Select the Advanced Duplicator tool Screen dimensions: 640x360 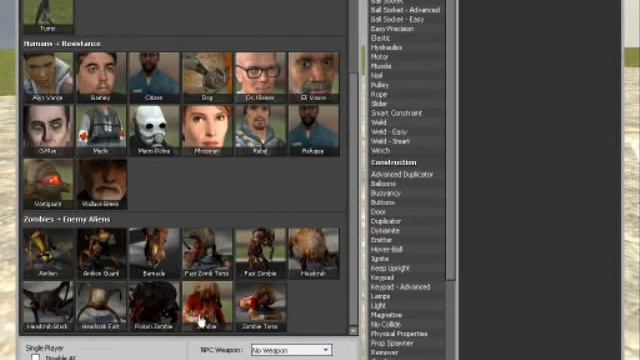coord(402,174)
